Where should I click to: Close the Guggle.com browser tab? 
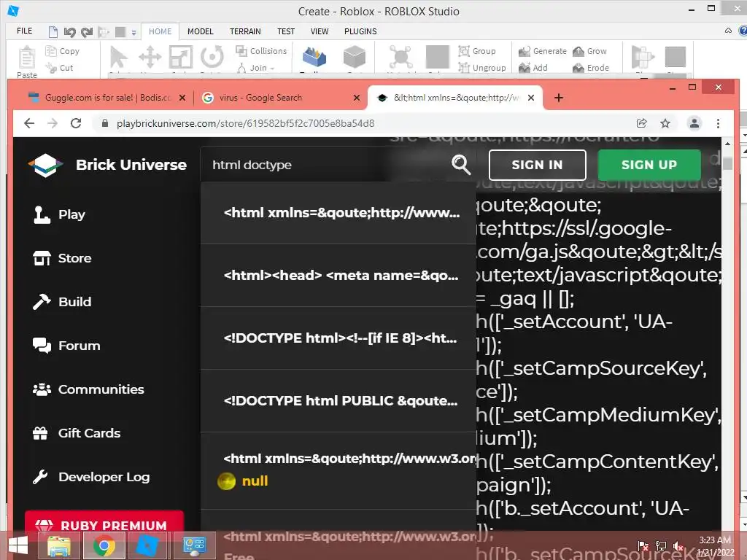182,98
